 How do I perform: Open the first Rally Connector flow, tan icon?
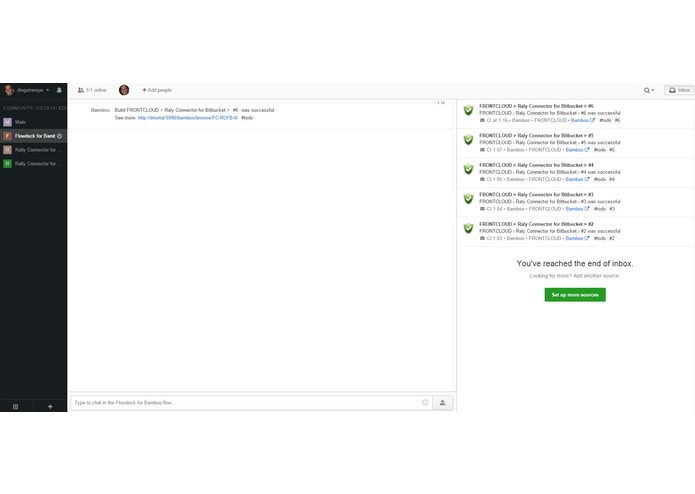33,150
